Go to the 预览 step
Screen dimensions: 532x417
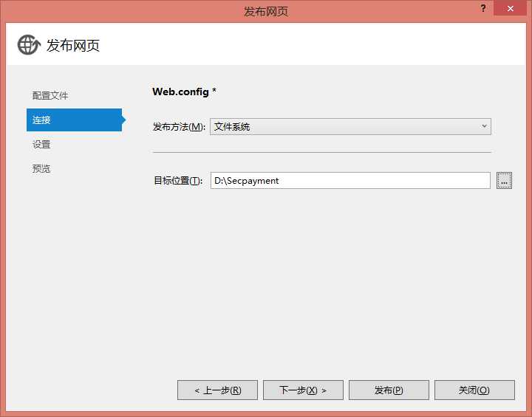pos(41,169)
